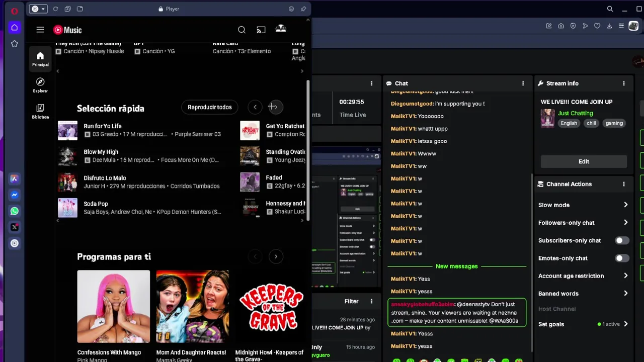Show next Programas para ti items
The image size is (644, 362).
pyautogui.click(x=276, y=256)
